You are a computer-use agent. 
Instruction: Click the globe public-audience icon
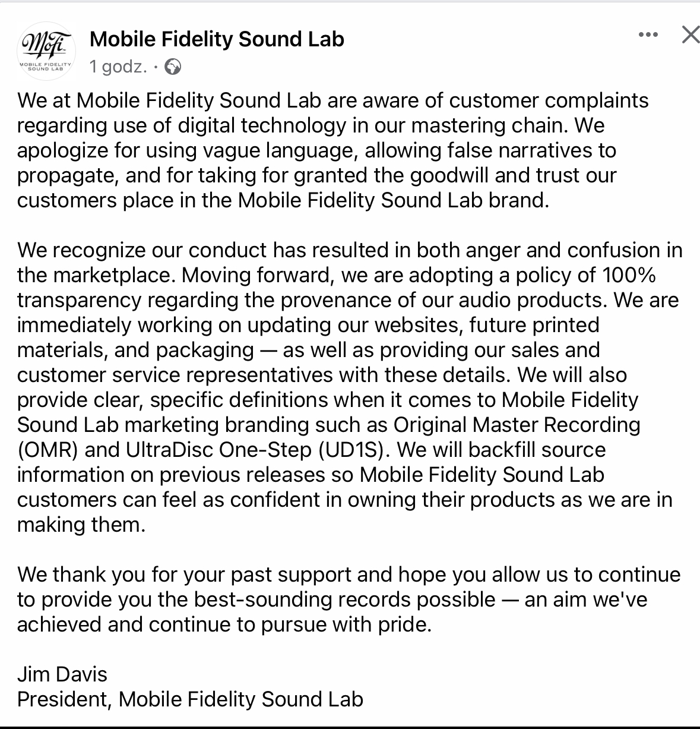pyautogui.click(x=172, y=67)
